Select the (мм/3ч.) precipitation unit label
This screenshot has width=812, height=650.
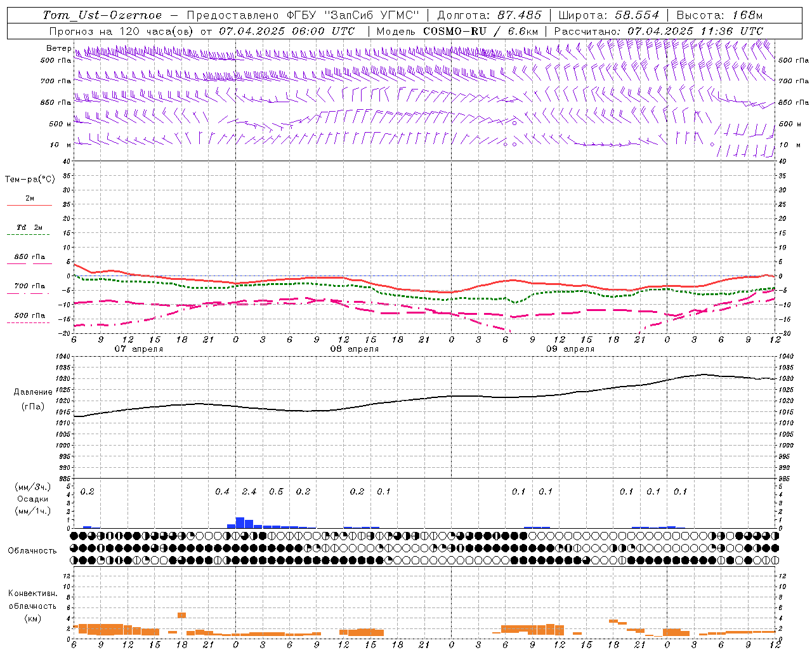click(x=33, y=487)
